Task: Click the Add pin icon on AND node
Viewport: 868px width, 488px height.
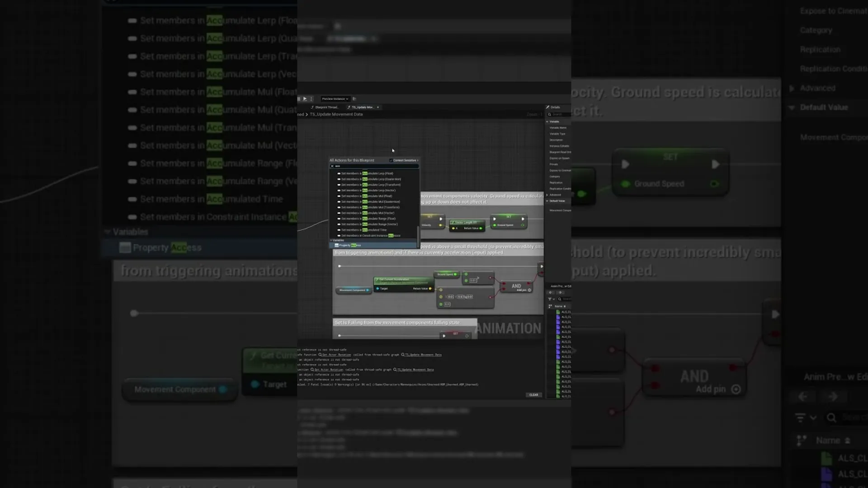Action: tap(529, 290)
